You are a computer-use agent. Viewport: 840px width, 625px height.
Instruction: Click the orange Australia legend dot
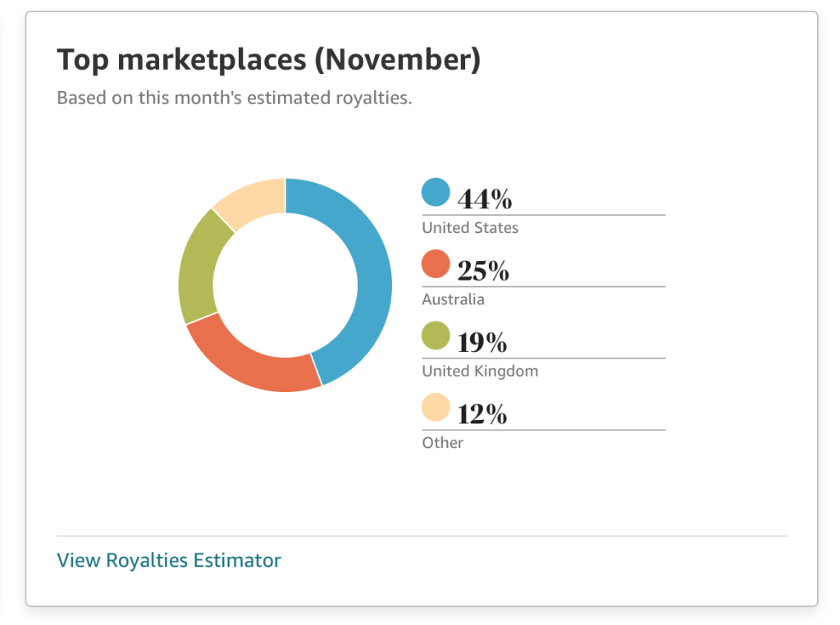436,264
